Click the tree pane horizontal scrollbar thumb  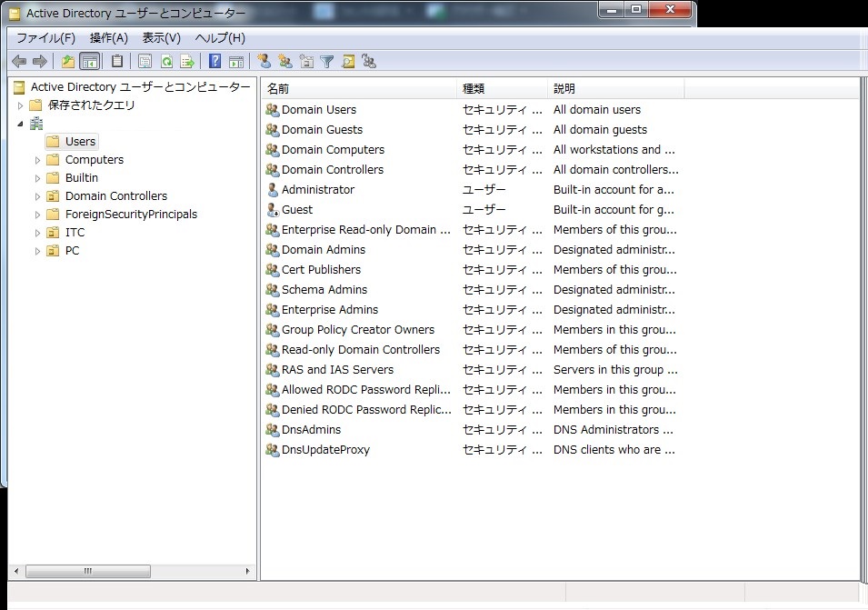coord(88,571)
